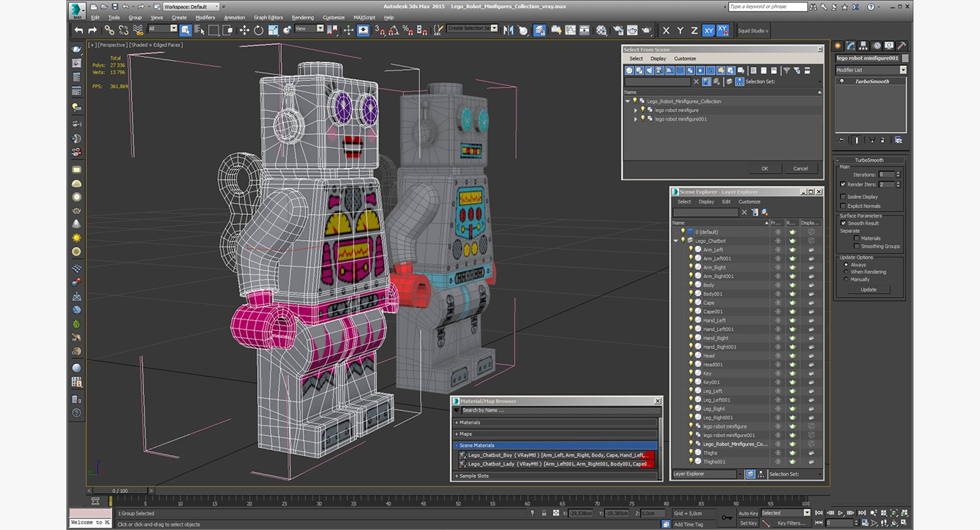980x530 pixels.
Task: Open the Workspace: Default dropdown
Action: (x=191, y=7)
